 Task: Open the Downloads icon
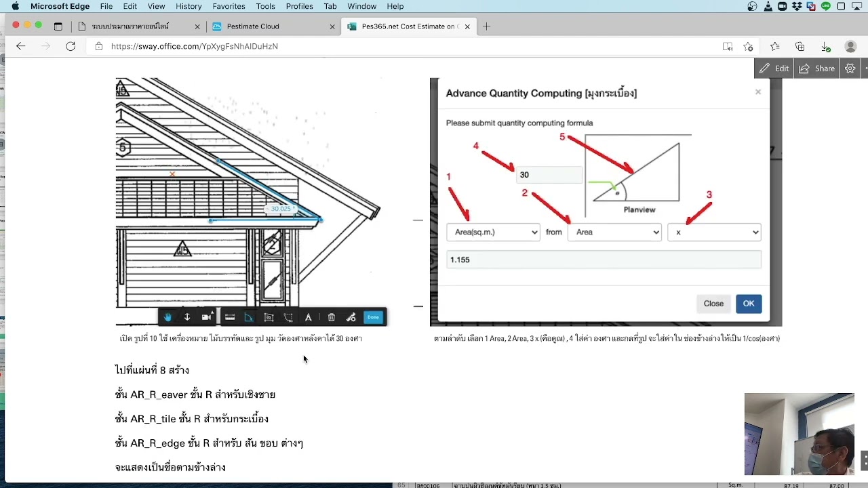(825, 46)
